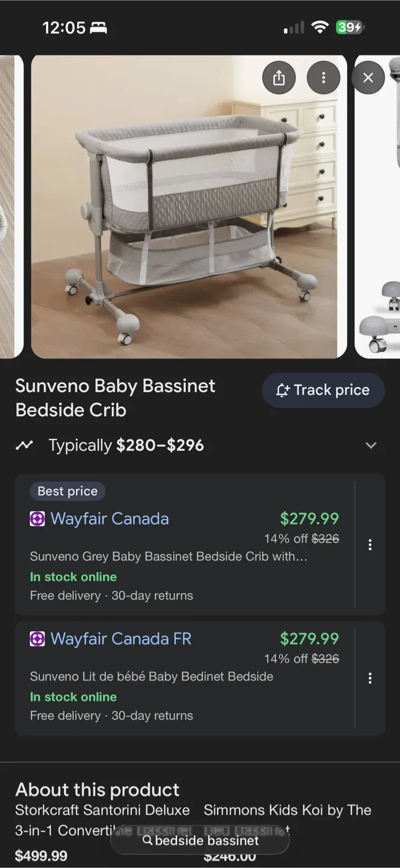Close the product details overlay

click(368, 77)
